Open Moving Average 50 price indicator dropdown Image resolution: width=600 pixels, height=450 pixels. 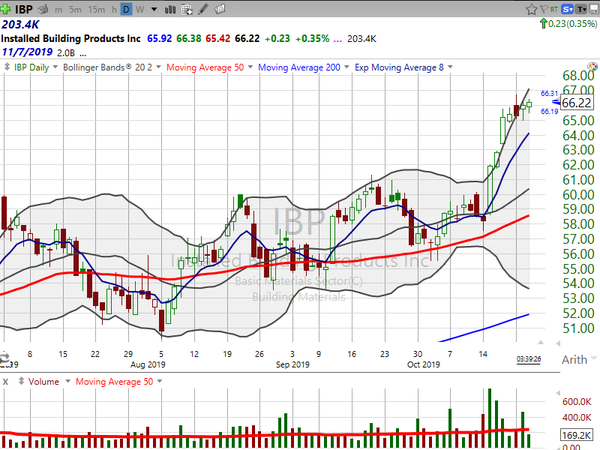[250, 67]
